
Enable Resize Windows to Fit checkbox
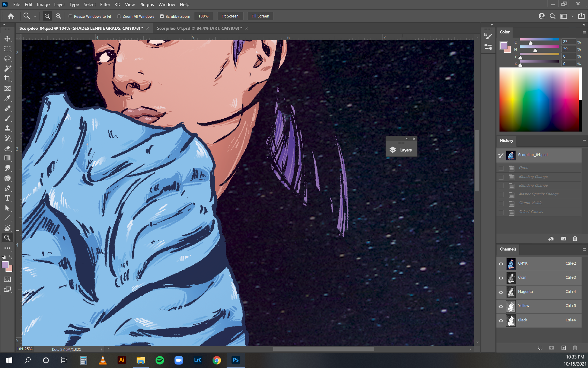tap(70, 16)
